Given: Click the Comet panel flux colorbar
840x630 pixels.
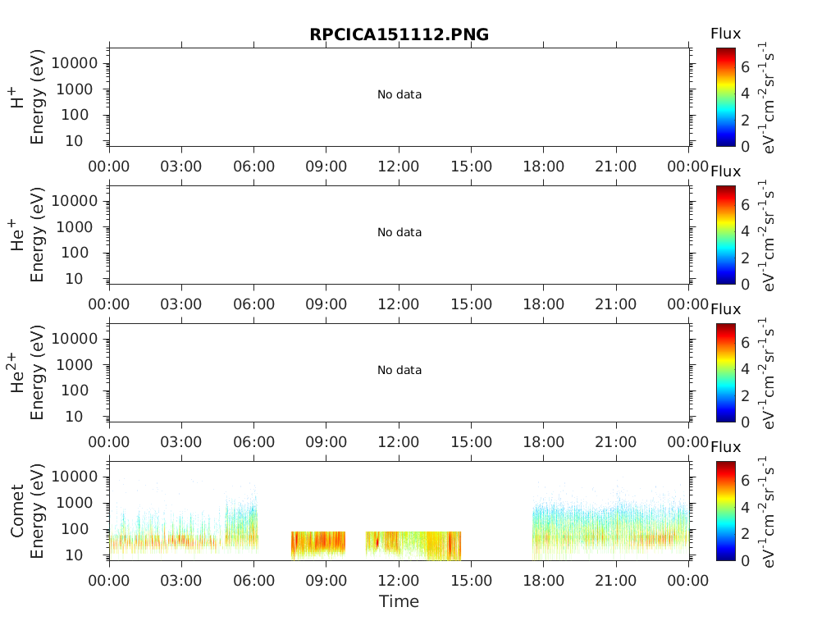Looking at the screenshot, I should click(x=726, y=510).
